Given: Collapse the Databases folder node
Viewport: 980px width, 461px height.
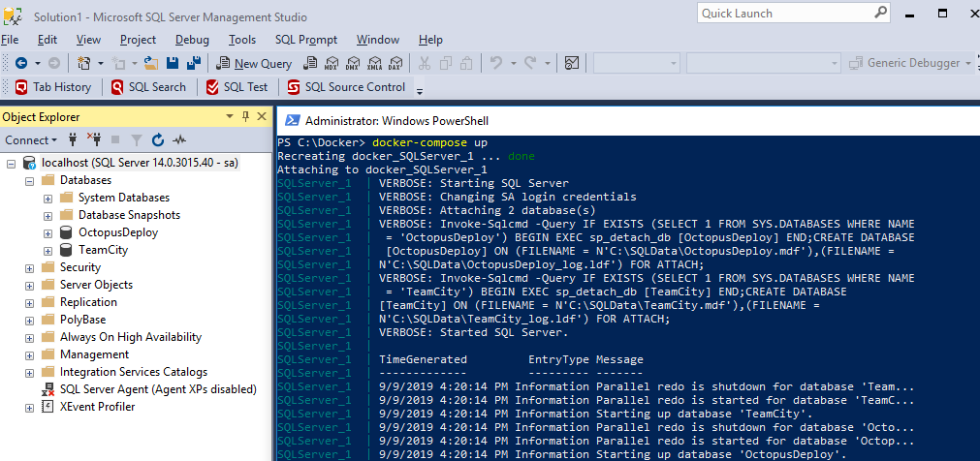Looking at the screenshot, I should [29, 180].
